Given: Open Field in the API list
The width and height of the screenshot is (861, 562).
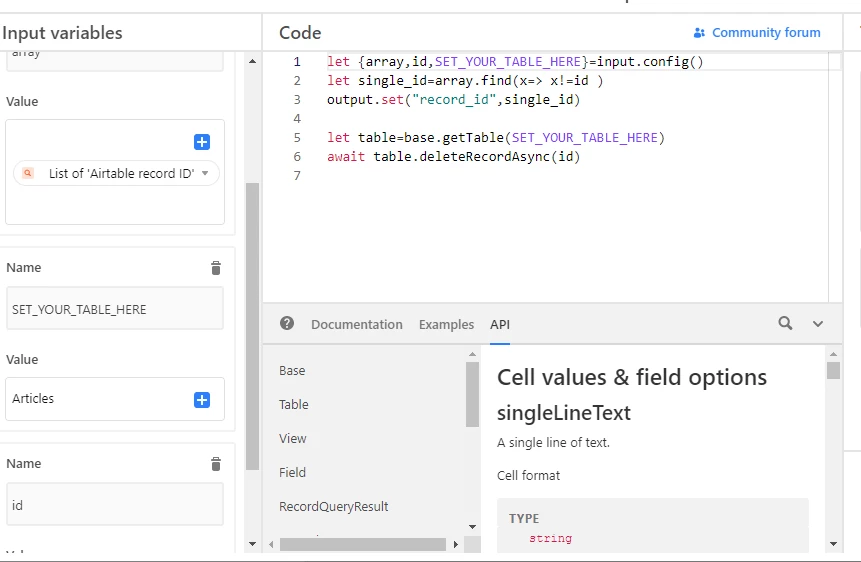Looking at the screenshot, I should click(x=292, y=472).
